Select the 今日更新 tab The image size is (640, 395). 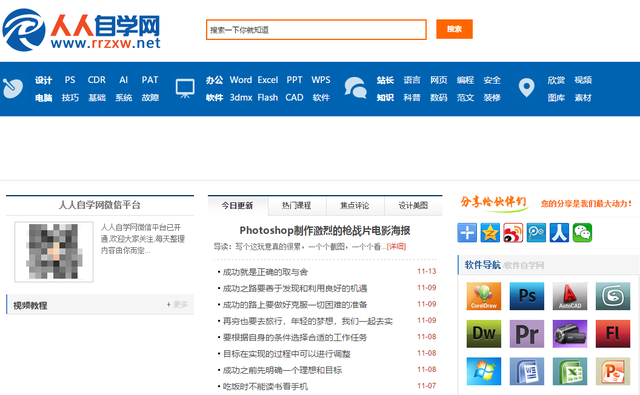click(x=238, y=206)
